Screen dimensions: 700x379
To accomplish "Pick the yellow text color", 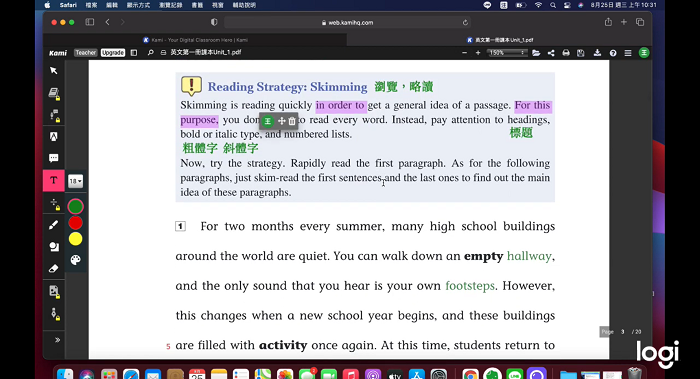I will (x=75, y=239).
